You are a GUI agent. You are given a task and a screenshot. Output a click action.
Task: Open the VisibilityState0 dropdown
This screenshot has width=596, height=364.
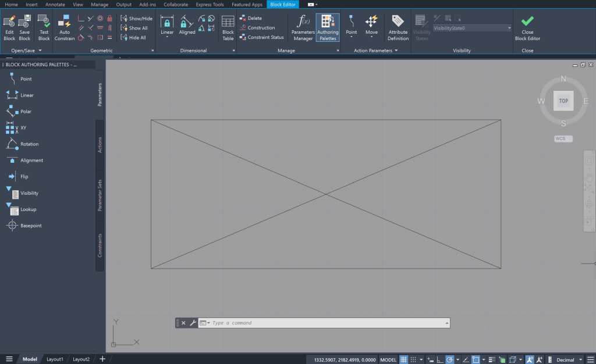509,27
